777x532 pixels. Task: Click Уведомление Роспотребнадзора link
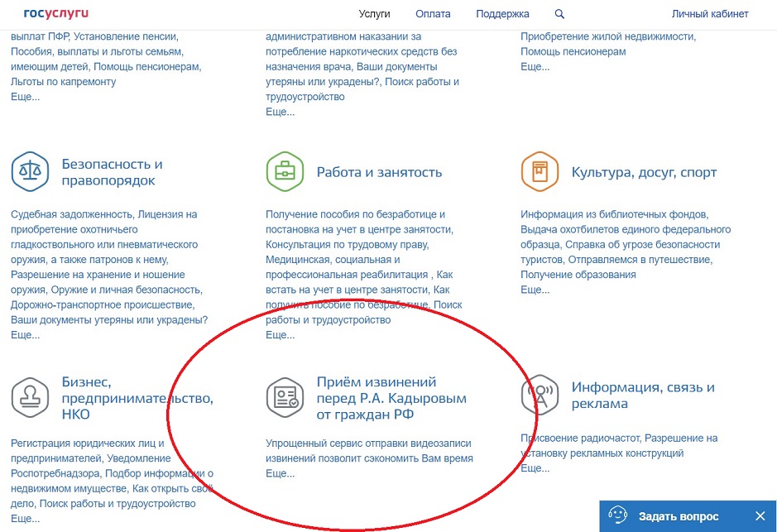click(x=92, y=466)
